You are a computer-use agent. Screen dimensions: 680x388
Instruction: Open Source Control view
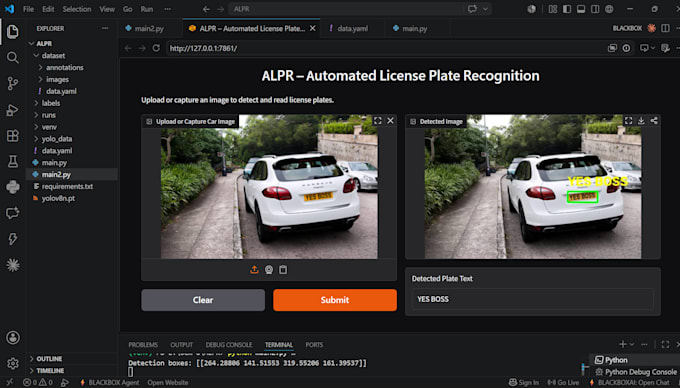click(x=13, y=84)
